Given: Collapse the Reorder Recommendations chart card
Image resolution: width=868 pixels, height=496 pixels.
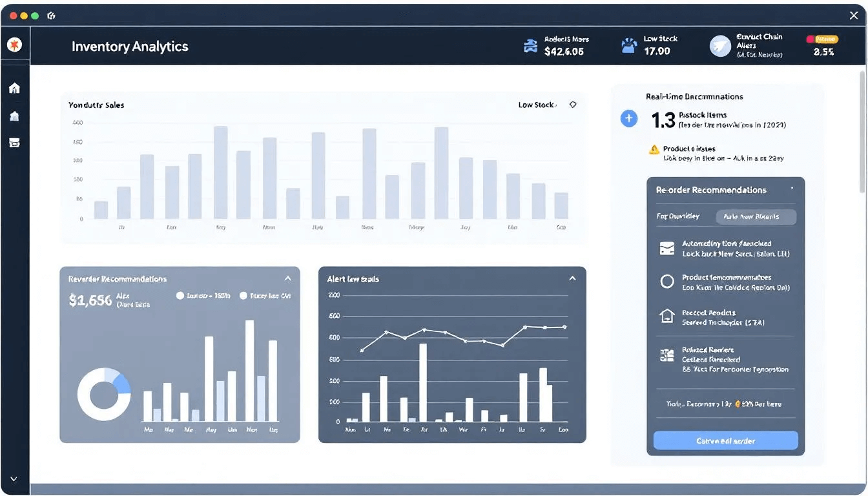Looking at the screenshot, I should (x=288, y=278).
